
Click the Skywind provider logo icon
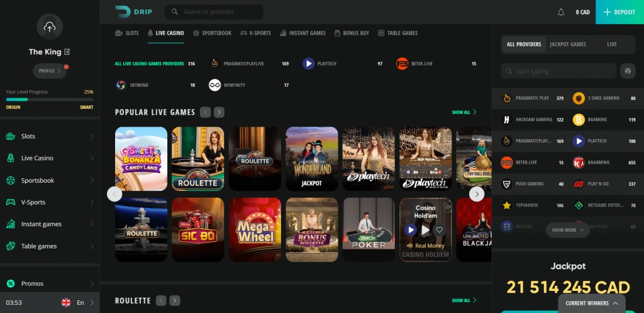121,85
